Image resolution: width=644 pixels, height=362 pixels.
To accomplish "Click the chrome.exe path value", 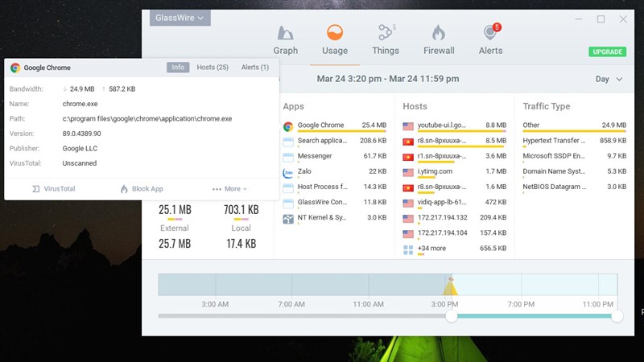I will pyautogui.click(x=147, y=118).
